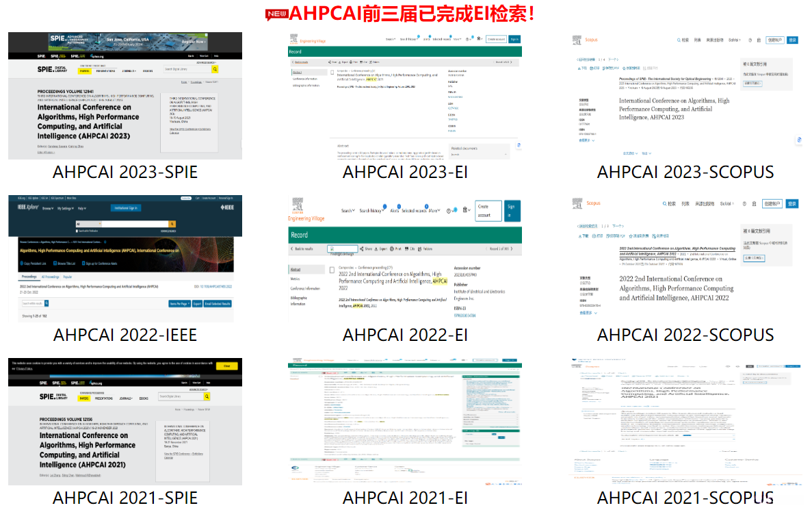812x510 pixels.
Task: Open the Help dropdown in IEEE Xplore header
Action: coord(82,208)
